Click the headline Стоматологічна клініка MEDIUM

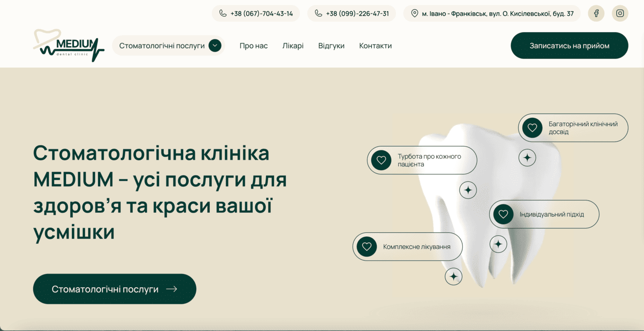point(160,192)
